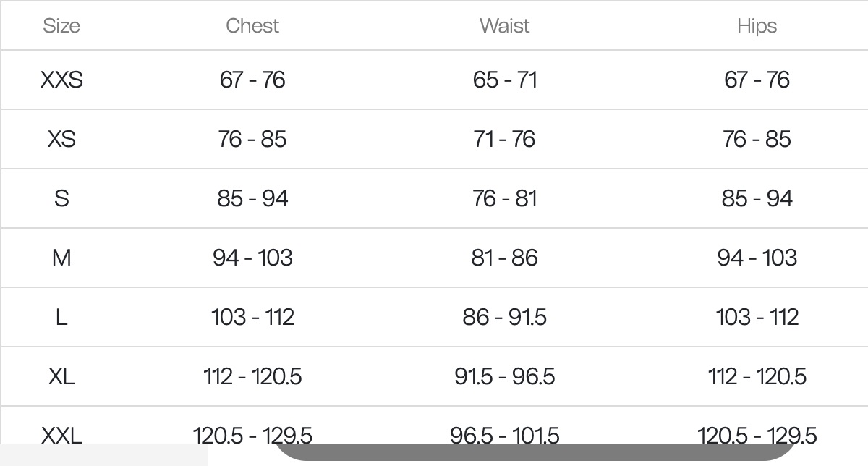Click the Size column header
The height and width of the screenshot is (466, 868).
click(x=61, y=26)
